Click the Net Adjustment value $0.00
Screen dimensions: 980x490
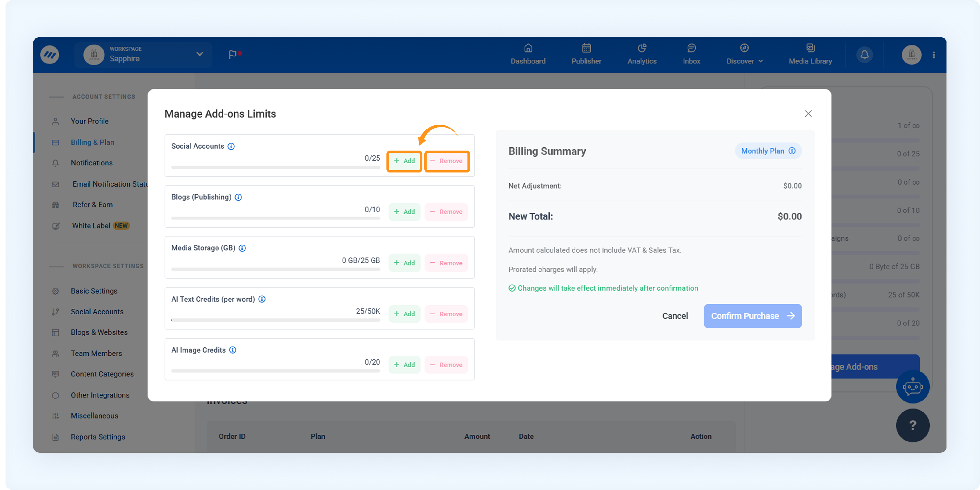point(792,186)
